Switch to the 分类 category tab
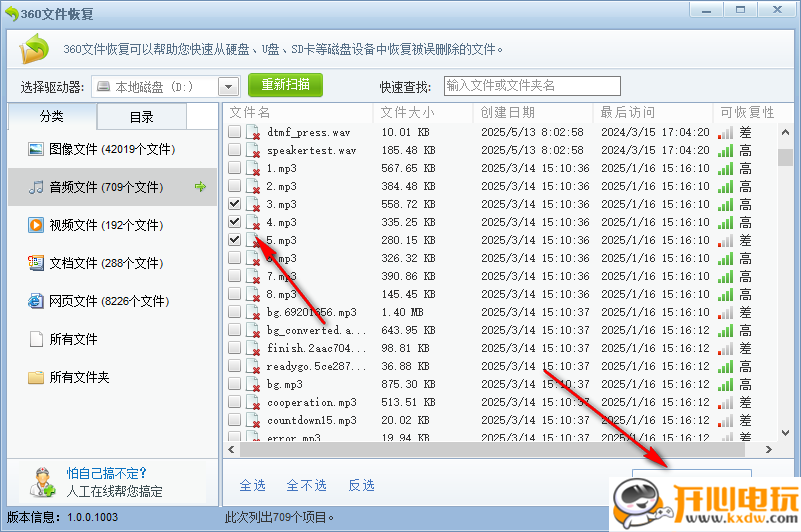801x532 pixels. tap(52, 117)
